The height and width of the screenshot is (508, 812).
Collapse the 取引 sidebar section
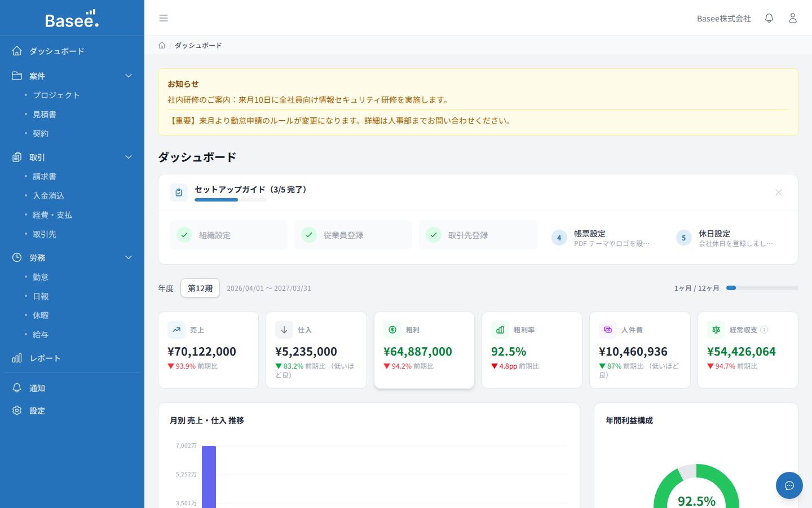[129, 157]
